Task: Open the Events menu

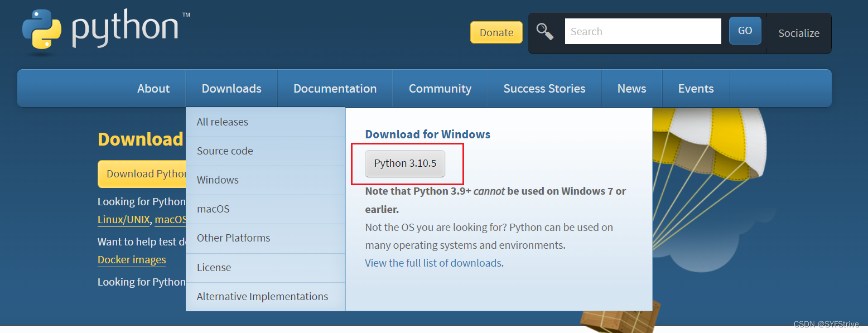Action: 696,89
